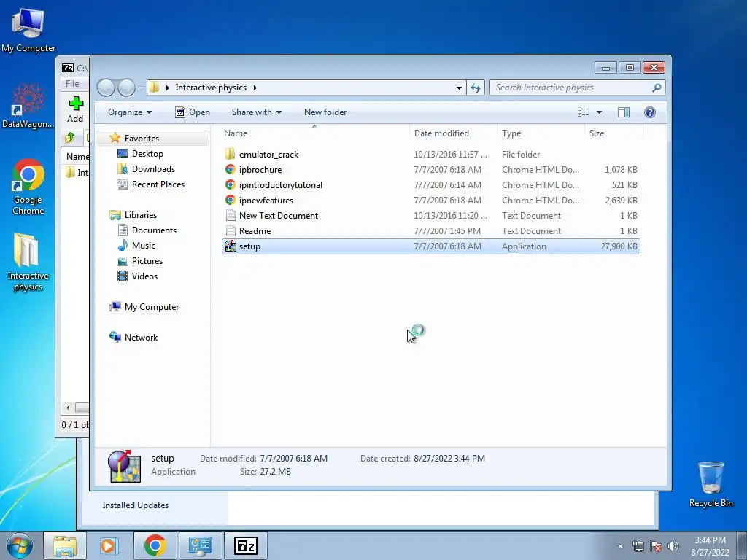Click the refresh arrows button in address bar
Image resolution: width=747 pixels, height=560 pixels.
(x=476, y=87)
